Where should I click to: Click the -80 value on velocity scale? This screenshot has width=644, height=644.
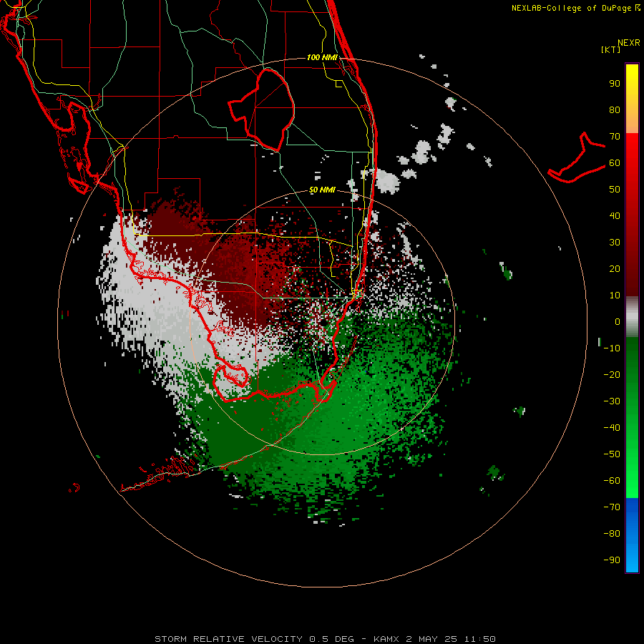(x=612, y=534)
